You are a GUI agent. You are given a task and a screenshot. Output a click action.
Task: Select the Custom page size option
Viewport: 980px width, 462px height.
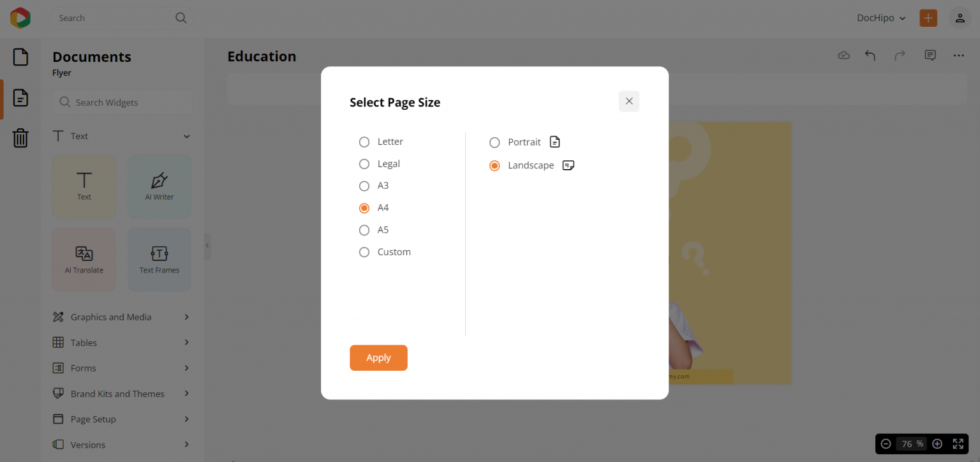[364, 251]
